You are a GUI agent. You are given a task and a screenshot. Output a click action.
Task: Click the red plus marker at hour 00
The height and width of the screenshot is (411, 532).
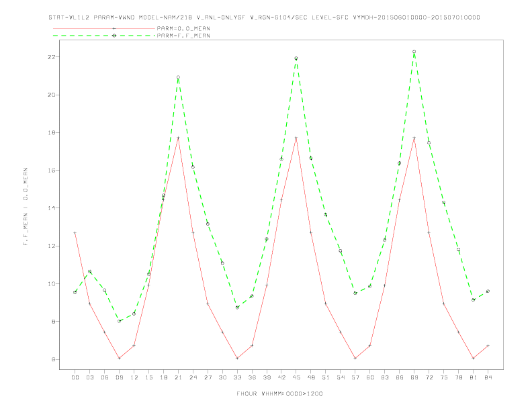75,233
